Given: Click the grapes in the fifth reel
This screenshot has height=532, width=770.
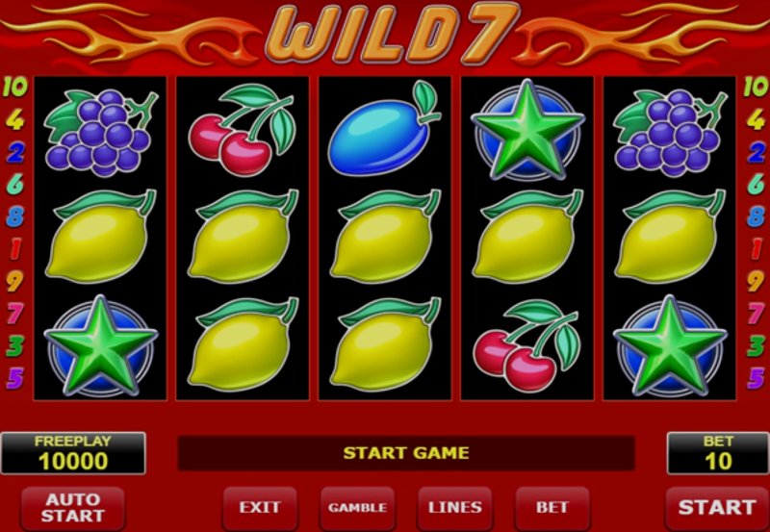Looking at the screenshot, I should pos(670,132).
